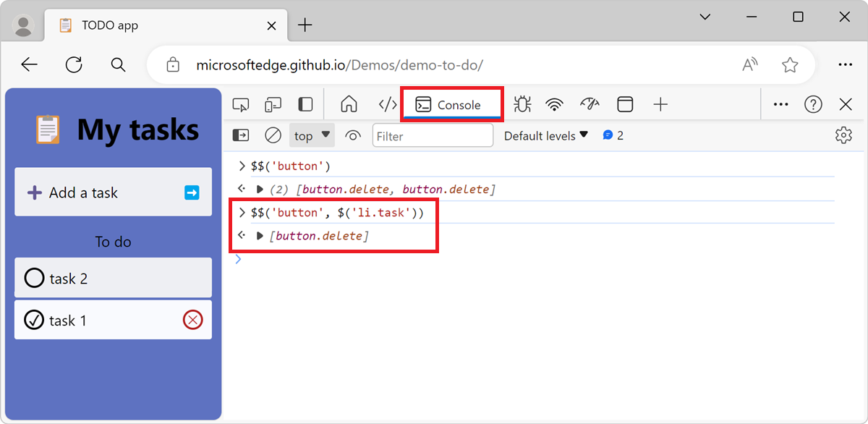Switch to the Elements panel
The width and height of the screenshot is (868, 424).
[x=386, y=103]
